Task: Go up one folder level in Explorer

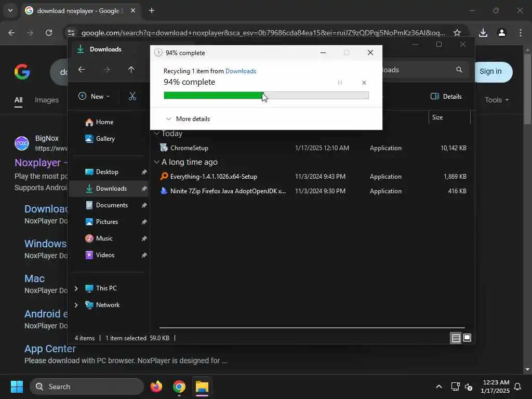Action: coord(131,70)
